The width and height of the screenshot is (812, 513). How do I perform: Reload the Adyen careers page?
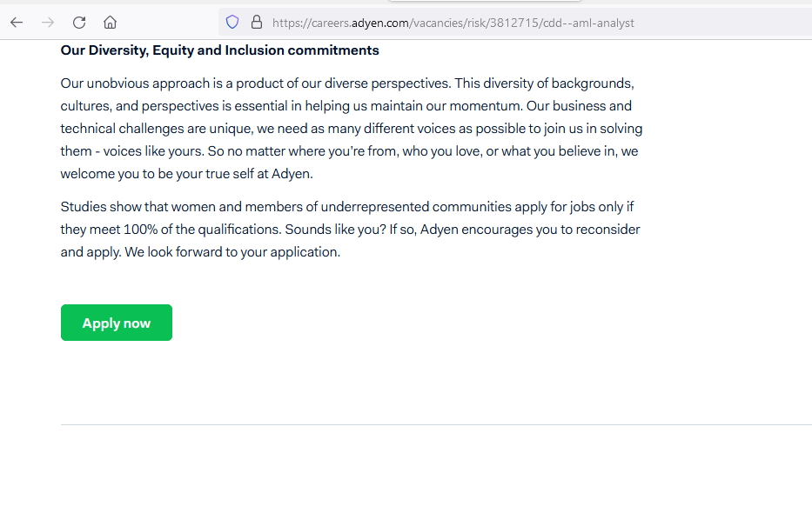click(78, 23)
